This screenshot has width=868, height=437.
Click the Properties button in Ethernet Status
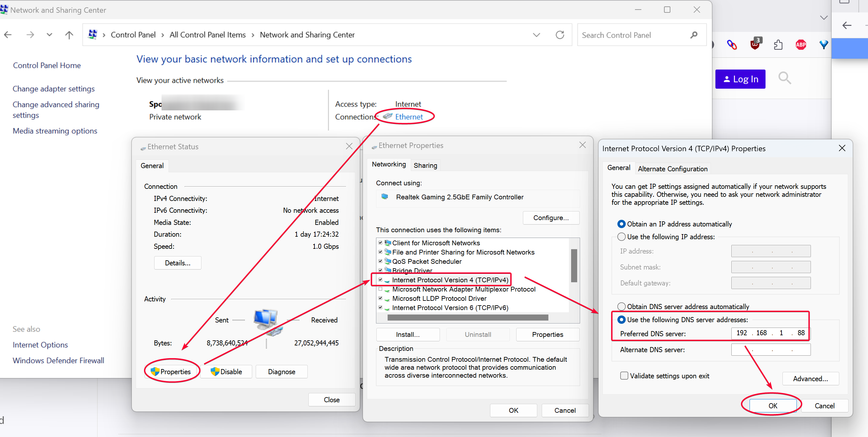pyautogui.click(x=171, y=371)
